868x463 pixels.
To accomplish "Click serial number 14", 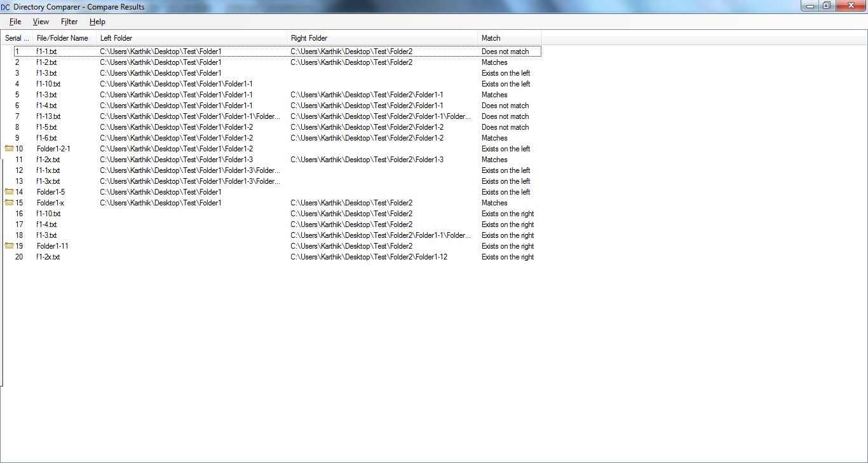I will pos(19,192).
